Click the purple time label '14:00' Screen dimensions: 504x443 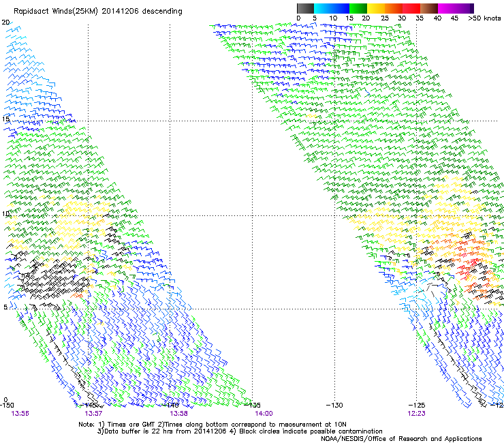click(x=264, y=414)
